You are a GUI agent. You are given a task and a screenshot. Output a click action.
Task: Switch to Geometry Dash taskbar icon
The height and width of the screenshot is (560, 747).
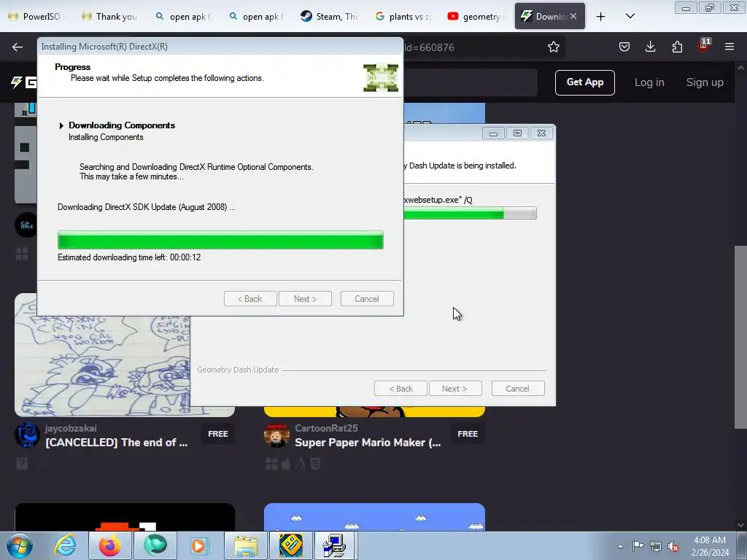tap(291, 545)
